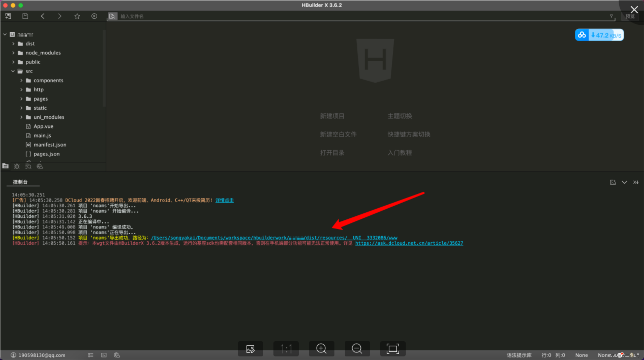Click the console clear/close icon
The width and height of the screenshot is (644, 360).
click(636, 182)
